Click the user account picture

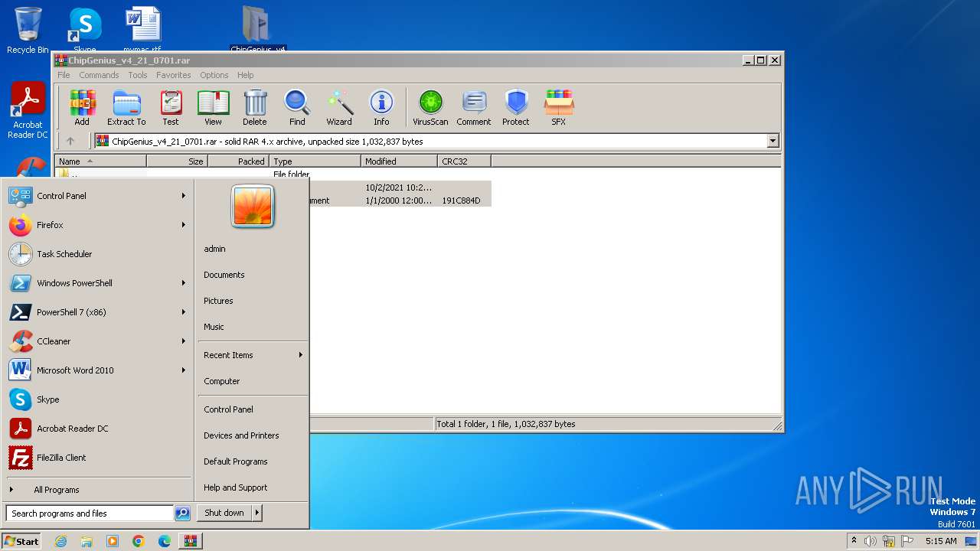(253, 206)
